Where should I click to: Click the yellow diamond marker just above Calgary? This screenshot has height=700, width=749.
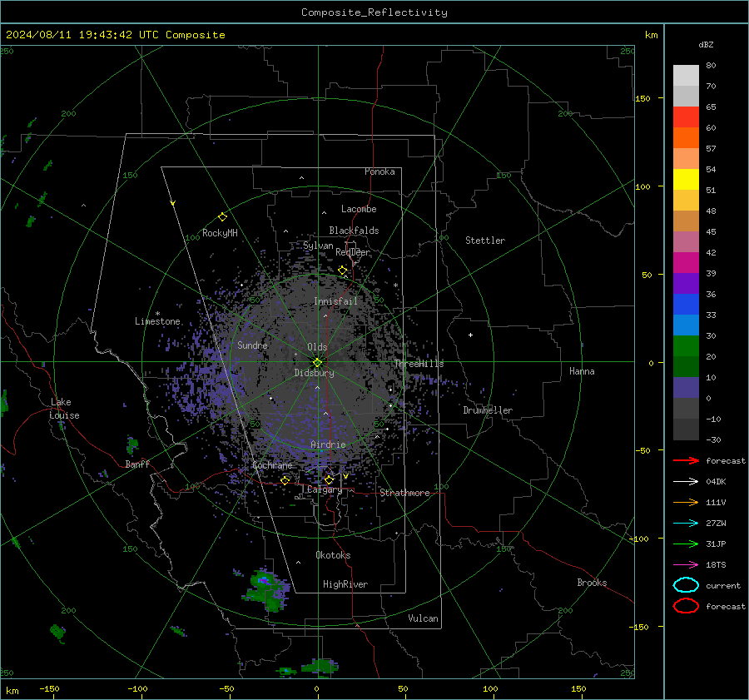click(x=329, y=479)
